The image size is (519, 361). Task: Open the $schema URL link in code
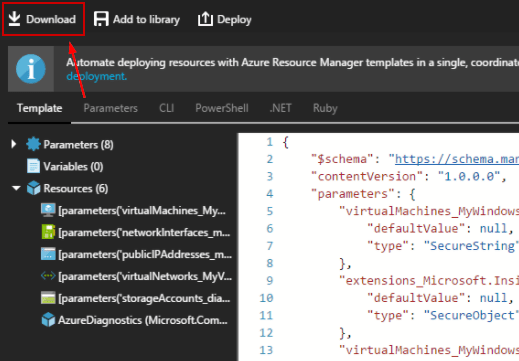coord(457,159)
